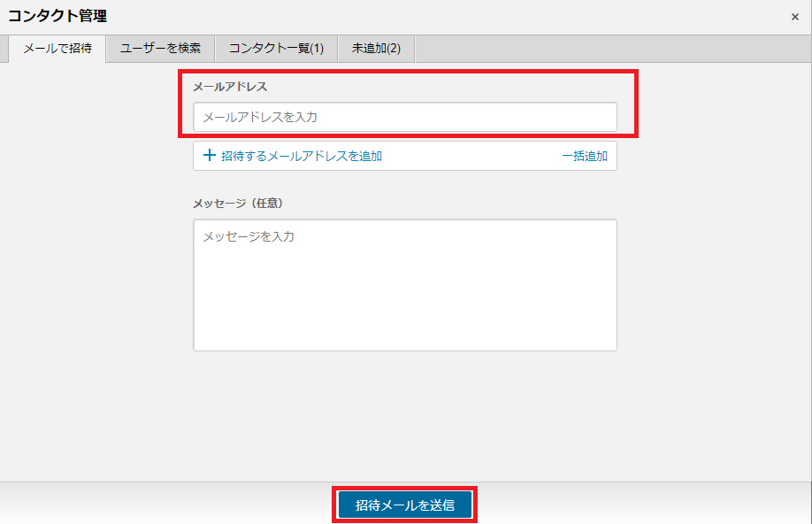
Task: Select the コンタクト一覧(1) tab
Action: pyautogui.click(x=276, y=49)
